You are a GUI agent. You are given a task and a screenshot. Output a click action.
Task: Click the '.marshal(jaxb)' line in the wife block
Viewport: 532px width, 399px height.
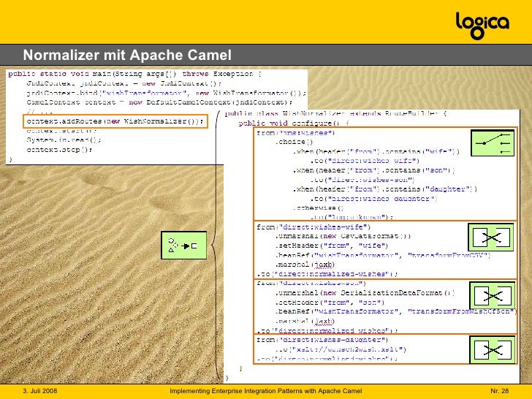click(x=305, y=265)
